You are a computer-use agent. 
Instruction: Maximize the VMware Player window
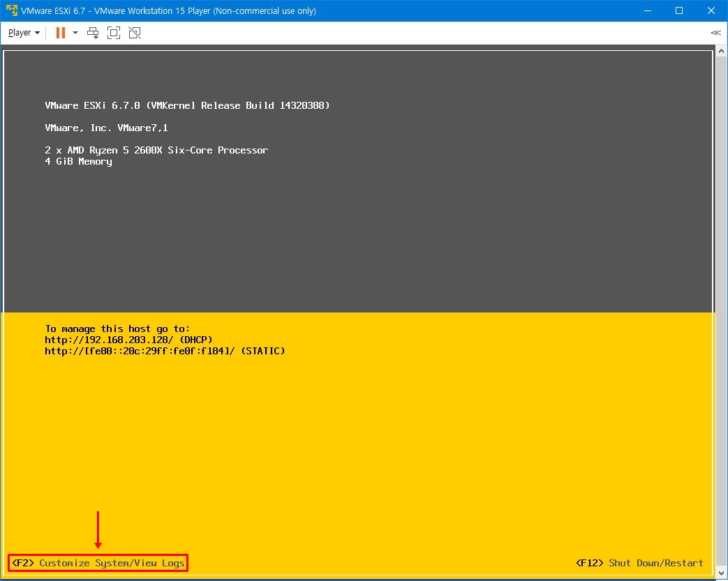[679, 10]
